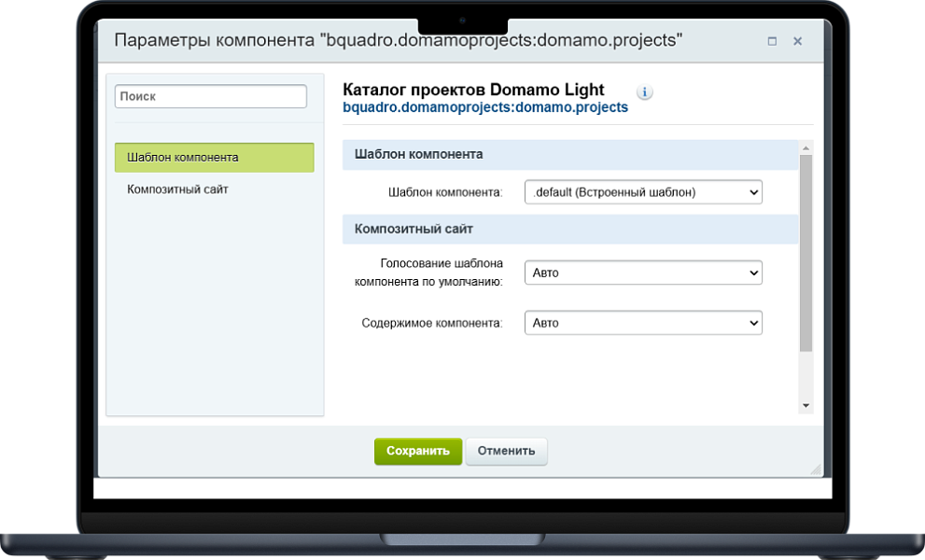Select "Авто" in the component content field

click(x=642, y=322)
